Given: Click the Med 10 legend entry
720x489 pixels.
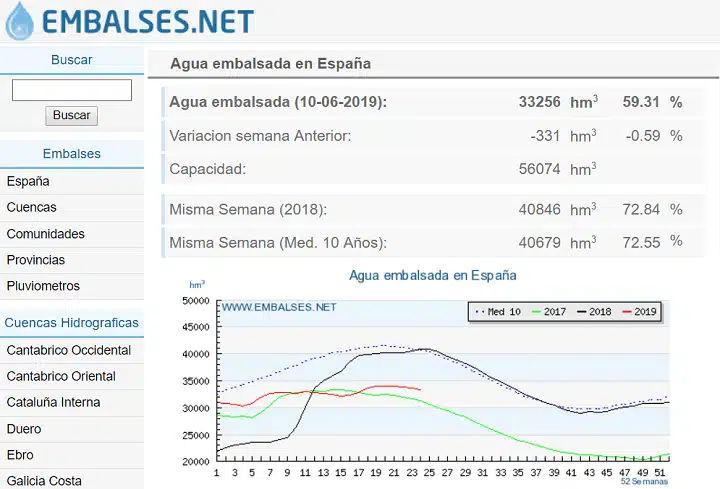Looking at the screenshot, I should click(x=498, y=312).
